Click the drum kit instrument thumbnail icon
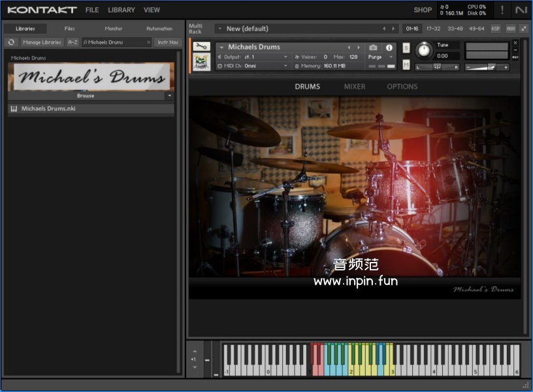The height and width of the screenshot is (392, 533). pyautogui.click(x=202, y=63)
